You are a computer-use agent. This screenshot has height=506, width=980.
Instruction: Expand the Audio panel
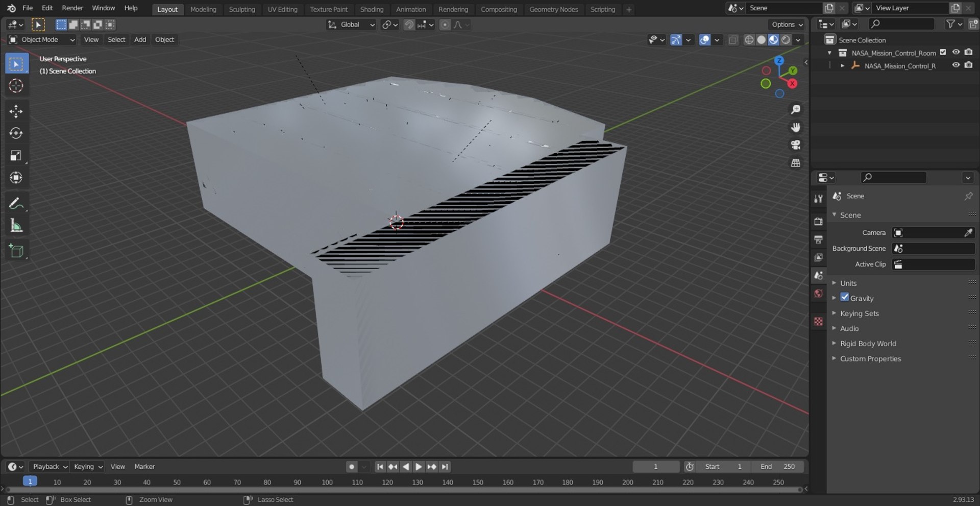[849, 329]
